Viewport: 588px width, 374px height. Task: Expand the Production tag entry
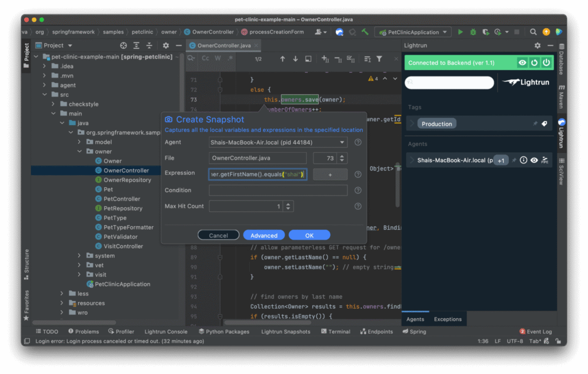click(x=412, y=123)
